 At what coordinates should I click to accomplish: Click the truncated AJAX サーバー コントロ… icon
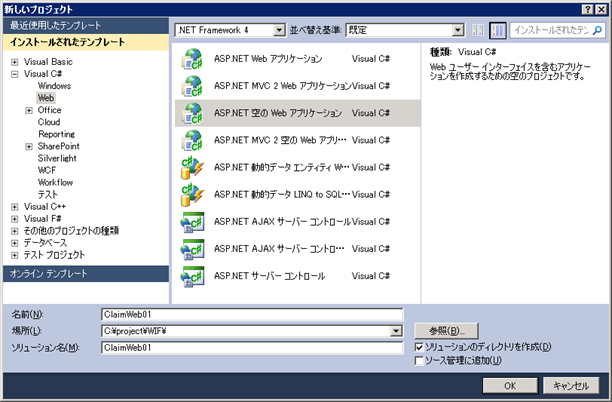192,249
